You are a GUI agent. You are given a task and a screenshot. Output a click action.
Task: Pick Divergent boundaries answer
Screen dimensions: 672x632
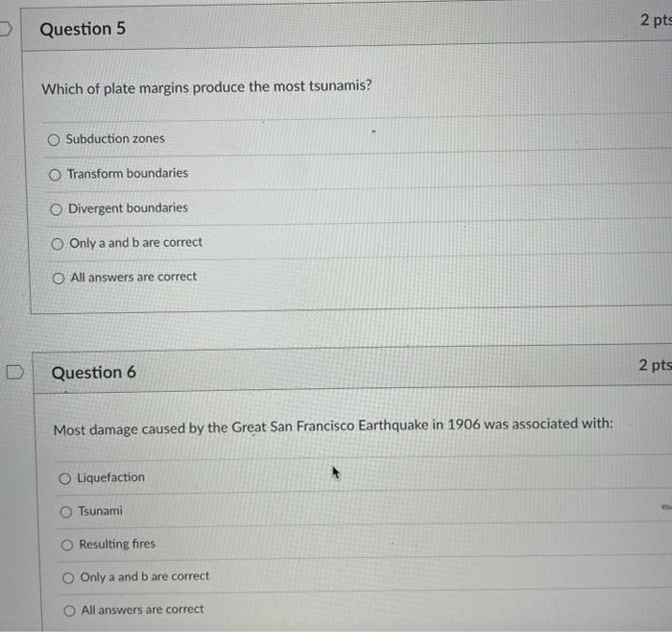pyautogui.click(x=56, y=209)
